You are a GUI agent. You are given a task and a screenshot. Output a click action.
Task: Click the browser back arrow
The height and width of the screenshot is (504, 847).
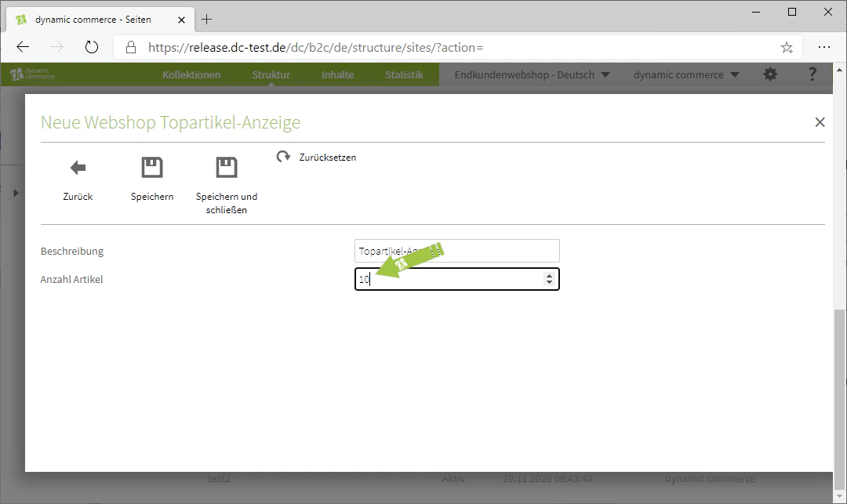[23, 48]
